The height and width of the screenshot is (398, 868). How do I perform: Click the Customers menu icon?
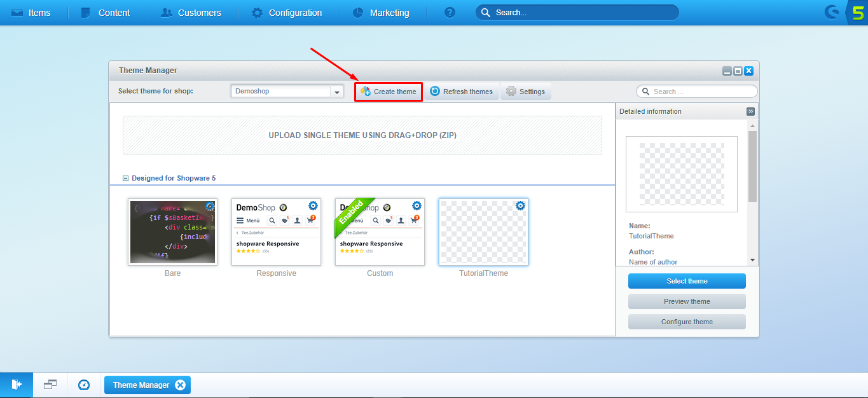tap(167, 13)
